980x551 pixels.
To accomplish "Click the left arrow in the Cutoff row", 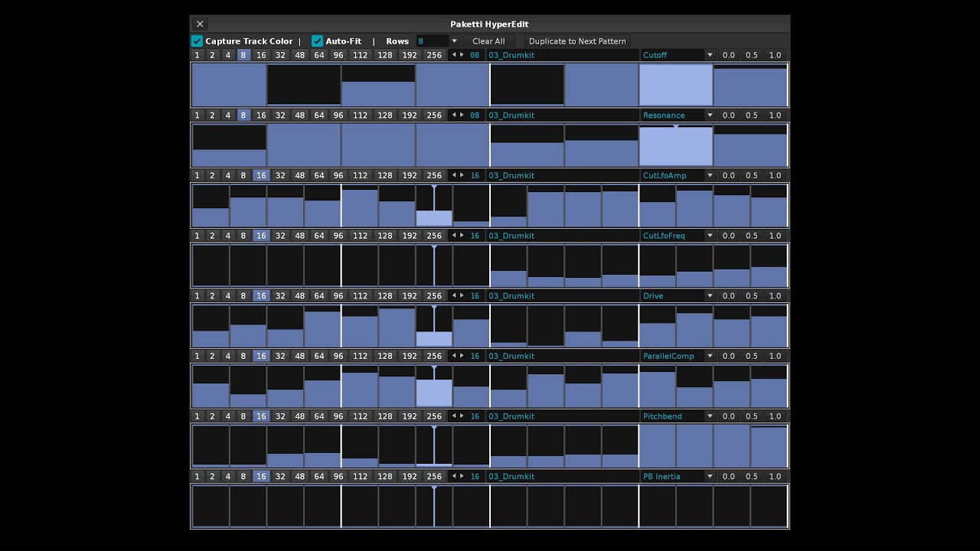I will tap(454, 55).
